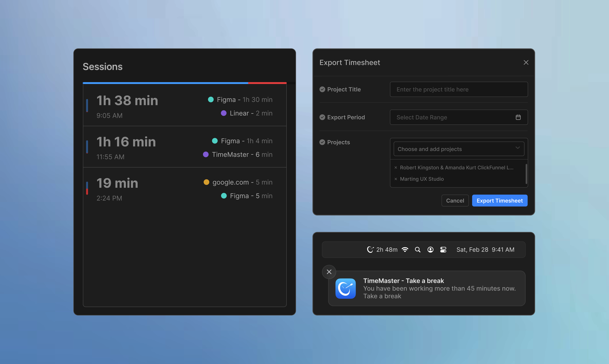Expand the Choose and add projects dropdown
The width and height of the screenshot is (609, 364).
[458, 149]
